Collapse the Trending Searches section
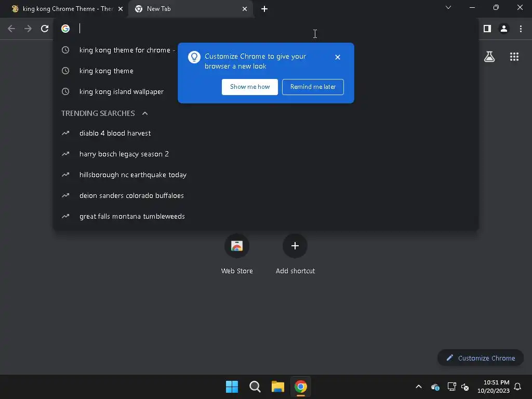Screen dimensions: 532x399 click(x=145, y=113)
